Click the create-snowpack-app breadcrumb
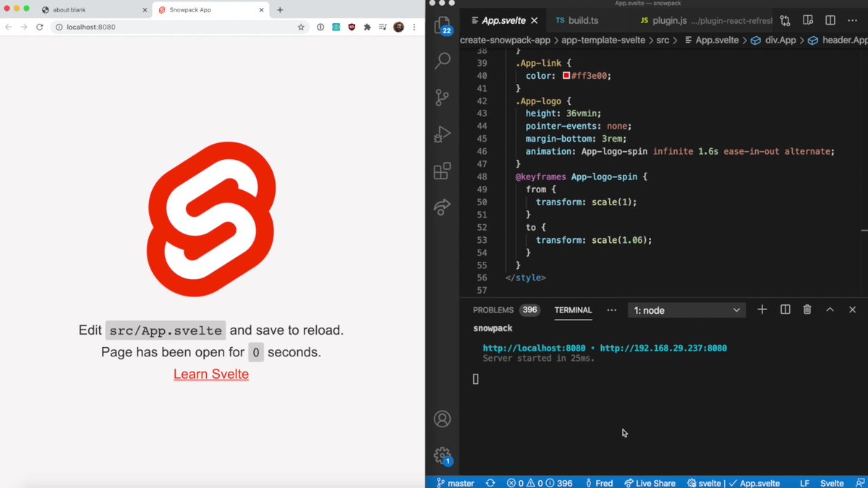This screenshot has height=488, width=868. point(503,40)
